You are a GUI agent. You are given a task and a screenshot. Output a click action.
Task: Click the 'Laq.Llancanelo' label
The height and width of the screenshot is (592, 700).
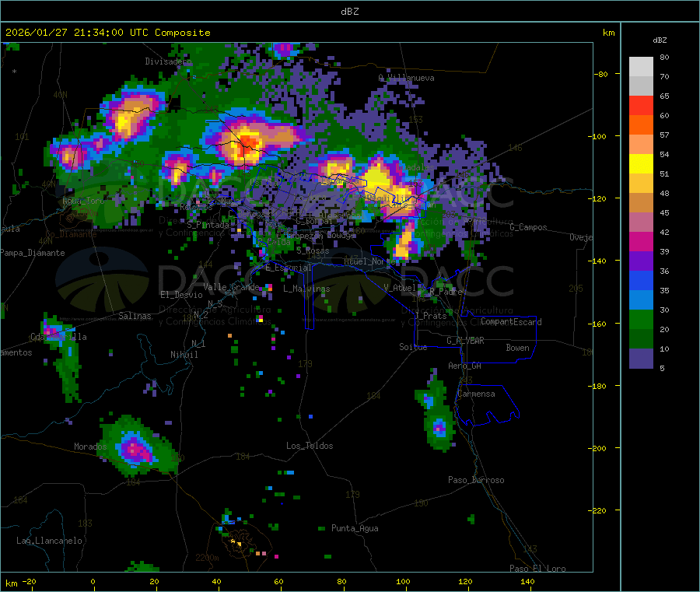tap(50, 541)
